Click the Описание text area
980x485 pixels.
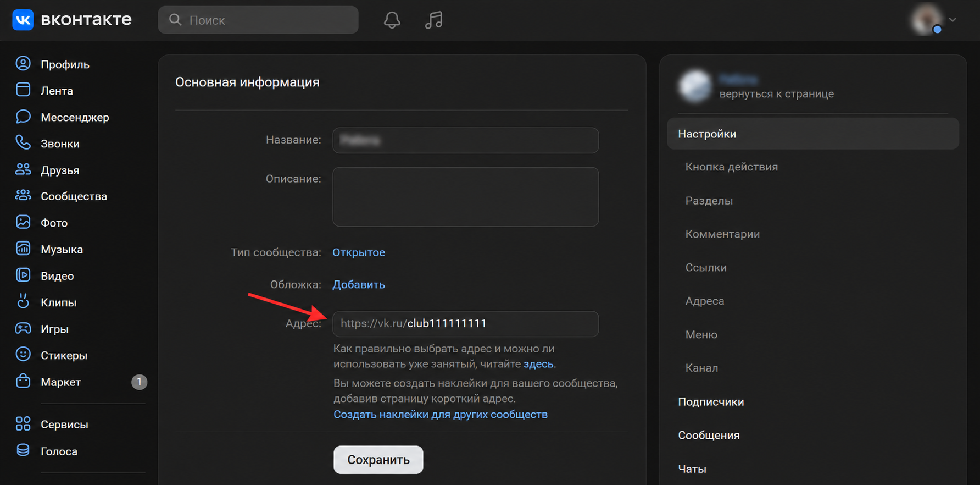(466, 197)
